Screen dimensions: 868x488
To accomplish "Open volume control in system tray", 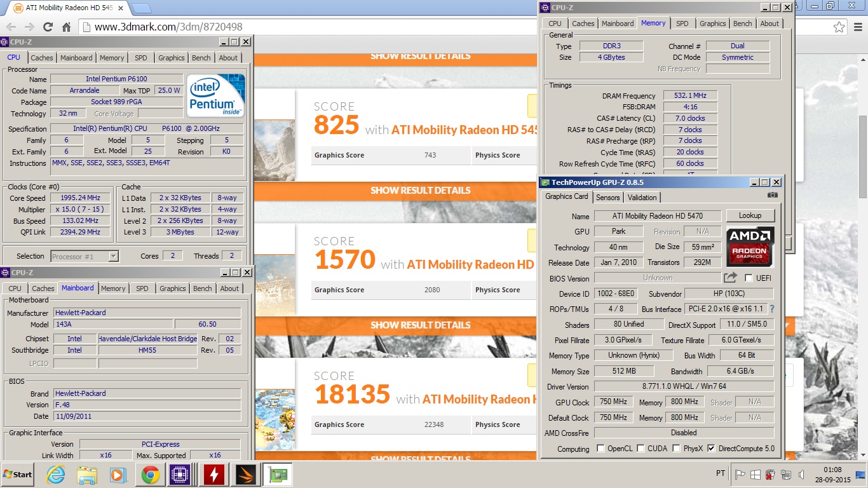I will click(801, 475).
